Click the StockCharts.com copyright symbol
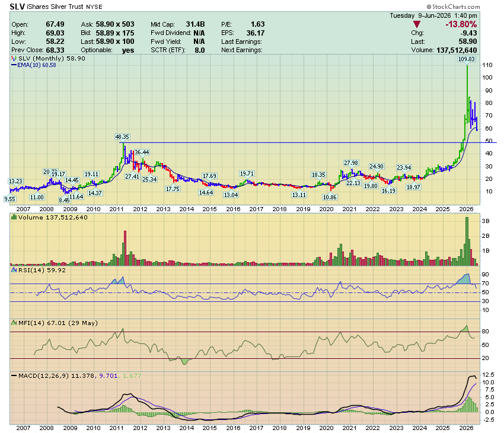The width and height of the screenshot is (504, 433). click(429, 7)
